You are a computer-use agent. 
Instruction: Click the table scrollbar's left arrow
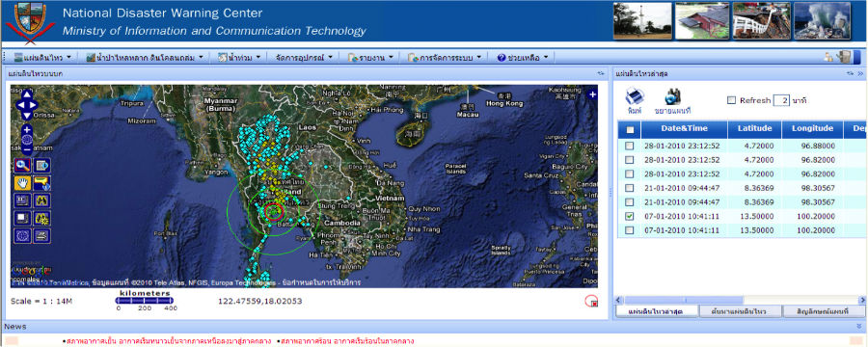coord(619,300)
